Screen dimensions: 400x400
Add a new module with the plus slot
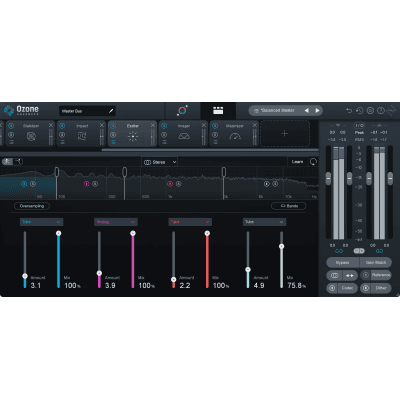click(285, 134)
